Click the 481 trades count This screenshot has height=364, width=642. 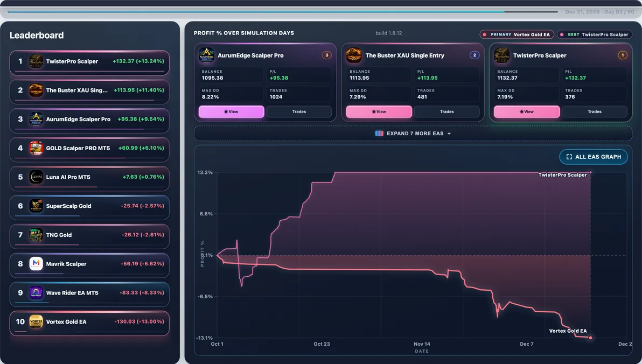[422, 97]
